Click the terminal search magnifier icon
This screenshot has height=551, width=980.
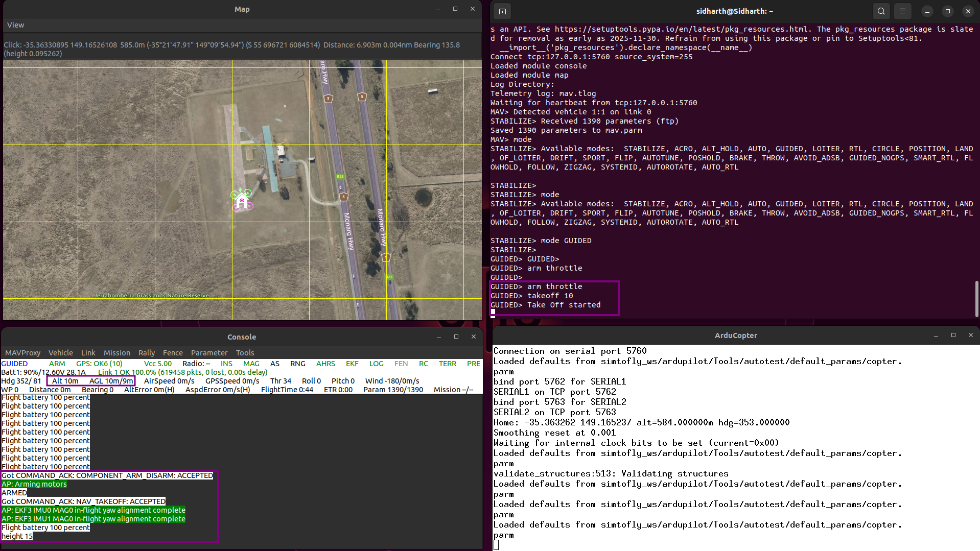(x=881, y=11)
